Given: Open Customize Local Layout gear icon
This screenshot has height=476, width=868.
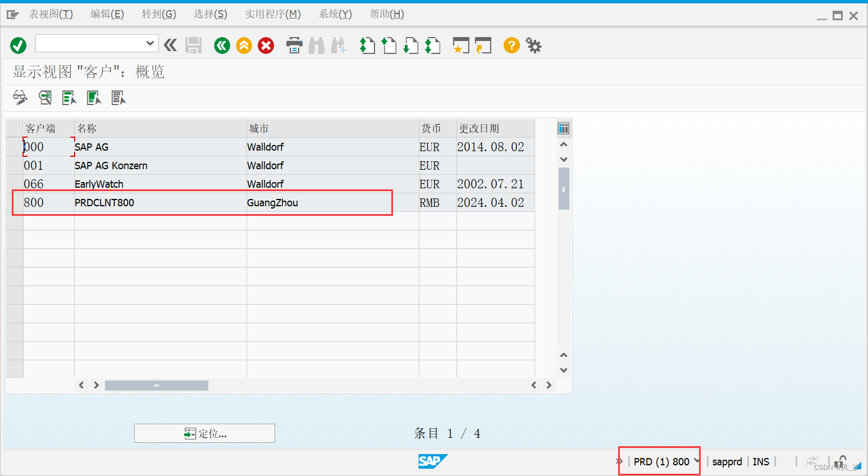Looking at the screenshot, I should coord(533,46).
